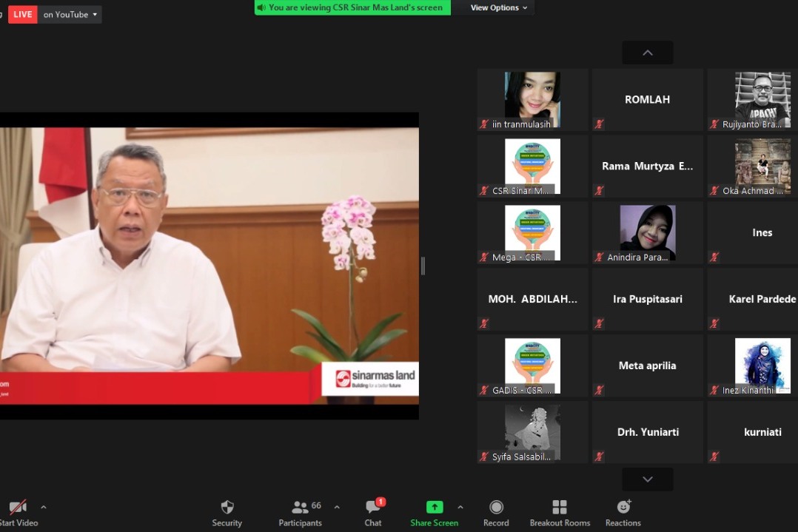Open the caret menu next to Participants
Viewport: 798px width, 532px height.
(x=337, y=508)
